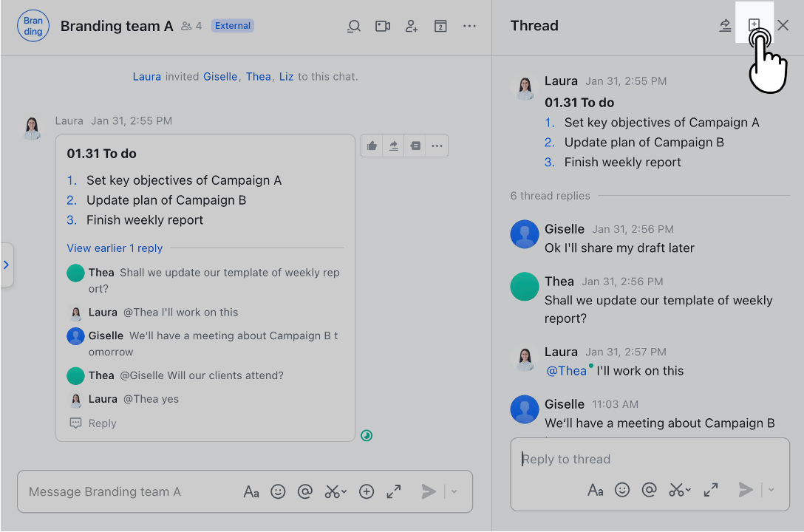
Task: Add a member to the chat
Action: pos(411,26)
